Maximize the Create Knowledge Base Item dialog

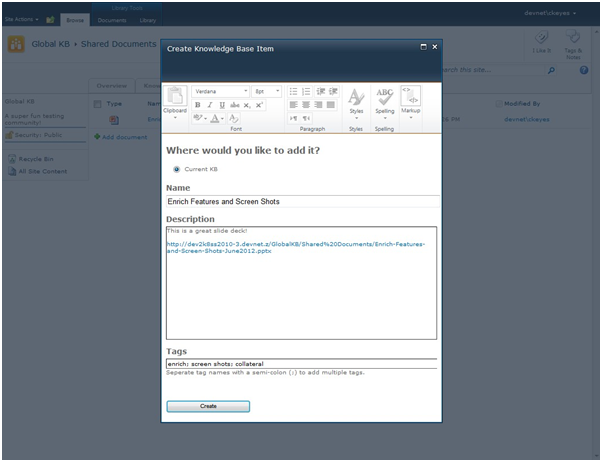pyautogui.click(x=424, y=47)
